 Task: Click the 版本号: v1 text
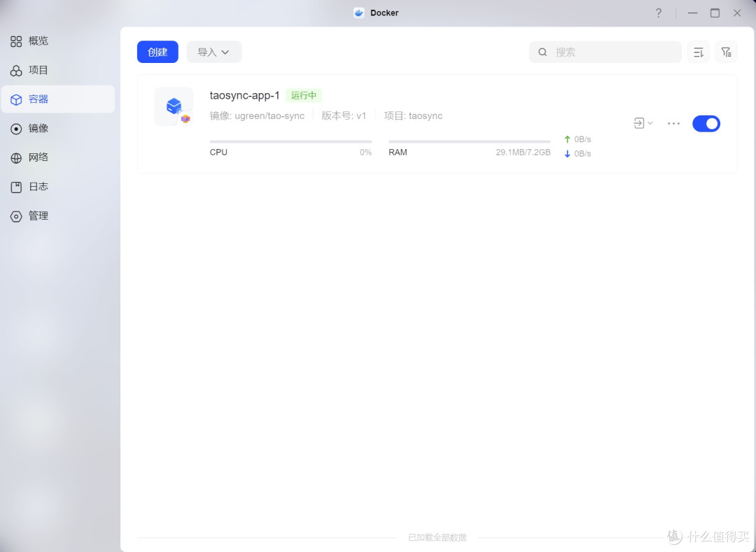coord(344,115)
